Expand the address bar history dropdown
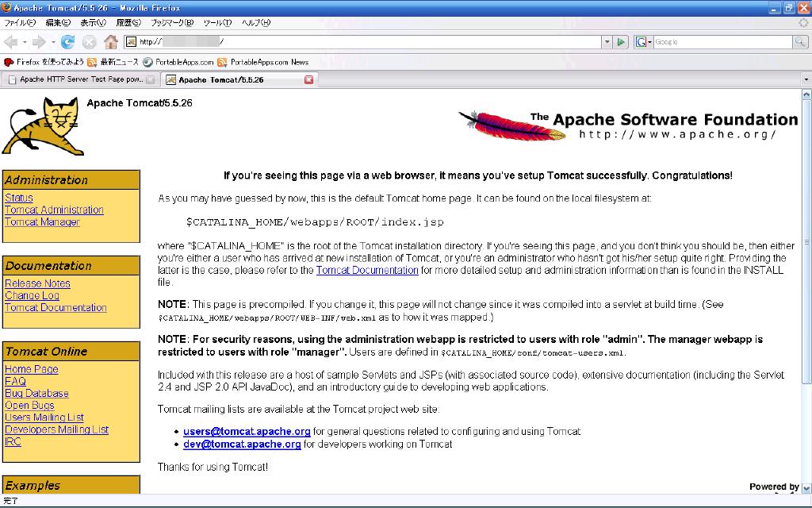This screenshot has height=508, width=812. tap(607, 42)
